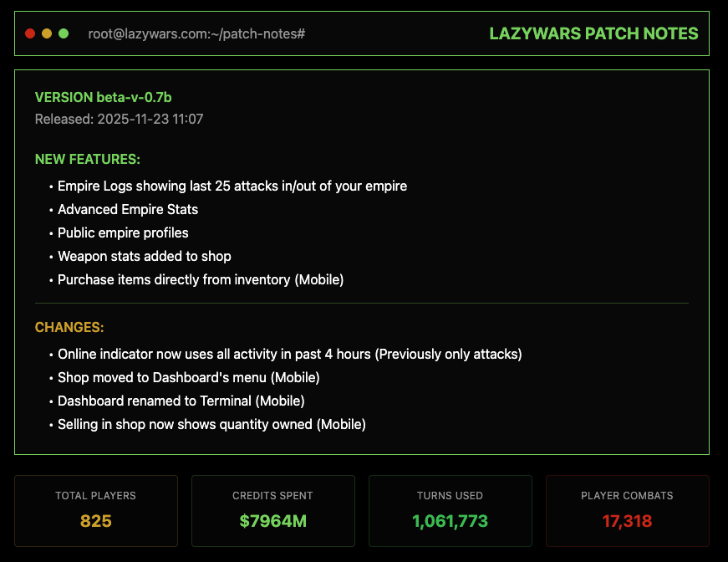Click the 1,061,773 turns counter value
Image resolution: width=728 pixels, height=562 pixels.
(450, 520)
